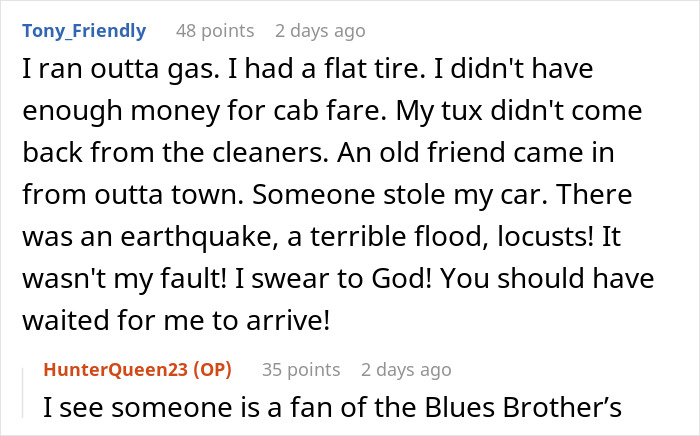
Task: Click the (OP) label beside HunterQueen23
Action: click(x=212, y=370)
